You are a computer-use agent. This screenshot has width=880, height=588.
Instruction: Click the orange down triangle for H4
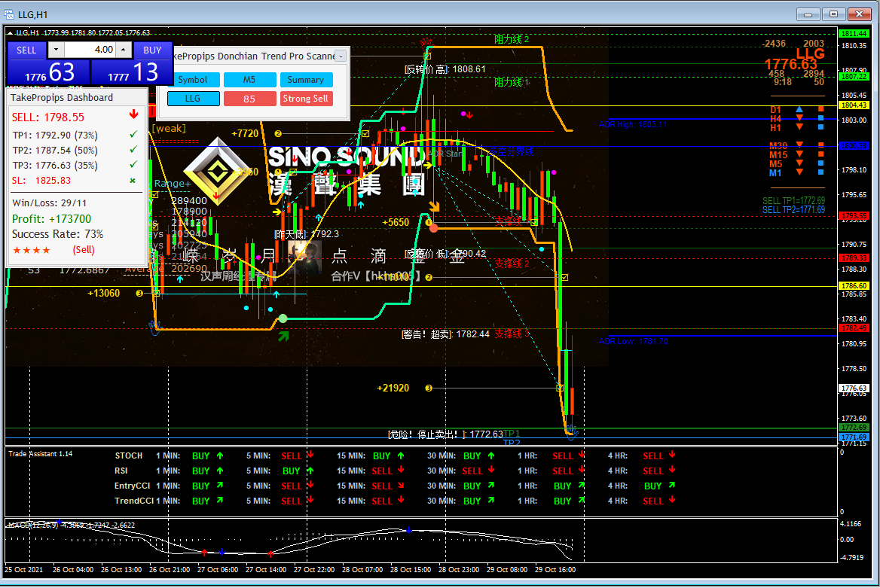click(799, 118)
